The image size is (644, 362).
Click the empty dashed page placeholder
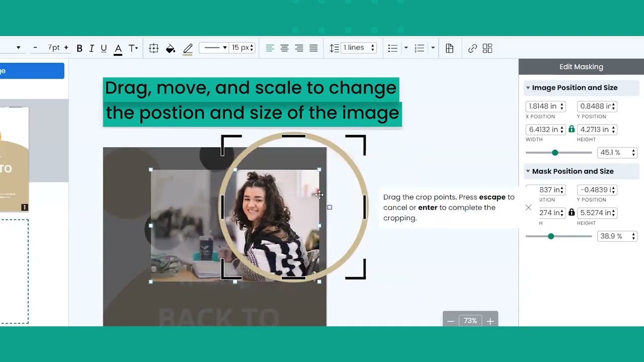tap(14, 271)
